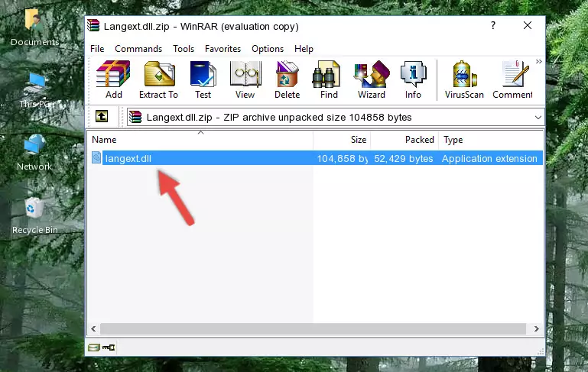
Task: Open the Favorites menu
Action: [223, 49]
